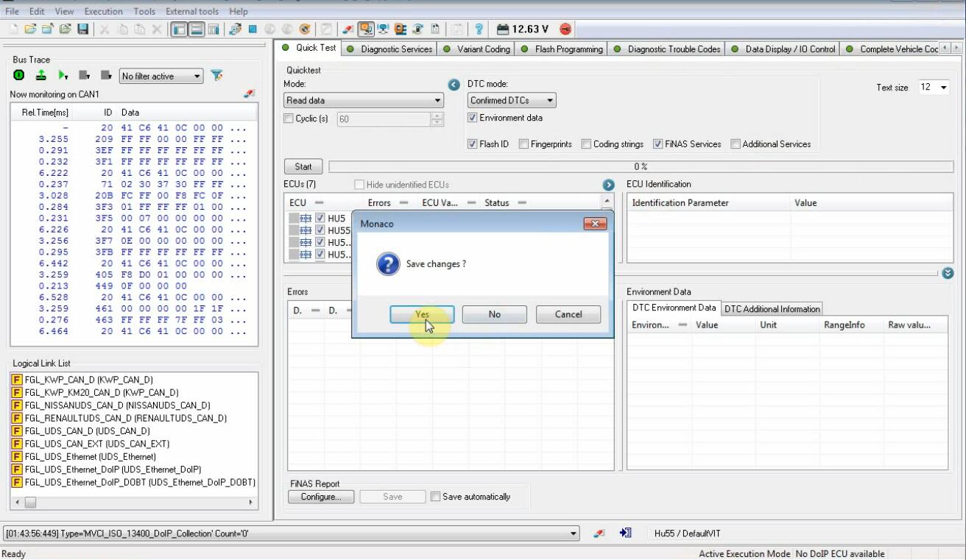
Task: Click the blue stop square toolbar icon
Action: [x=253, y=29]
